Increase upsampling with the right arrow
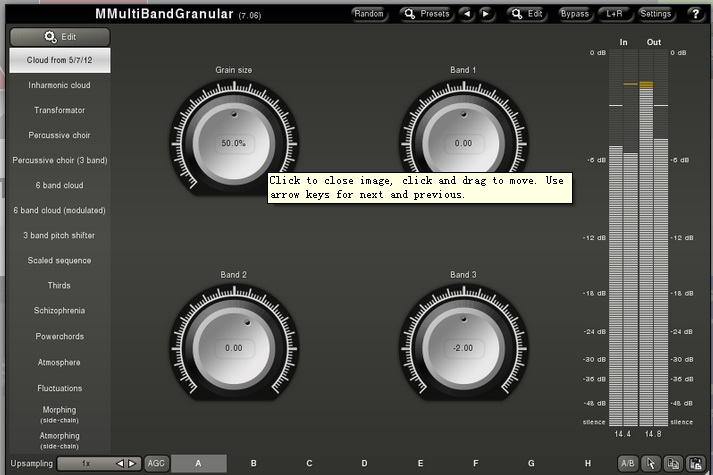This screenshot has height=475, width=713. click(132, 464)
